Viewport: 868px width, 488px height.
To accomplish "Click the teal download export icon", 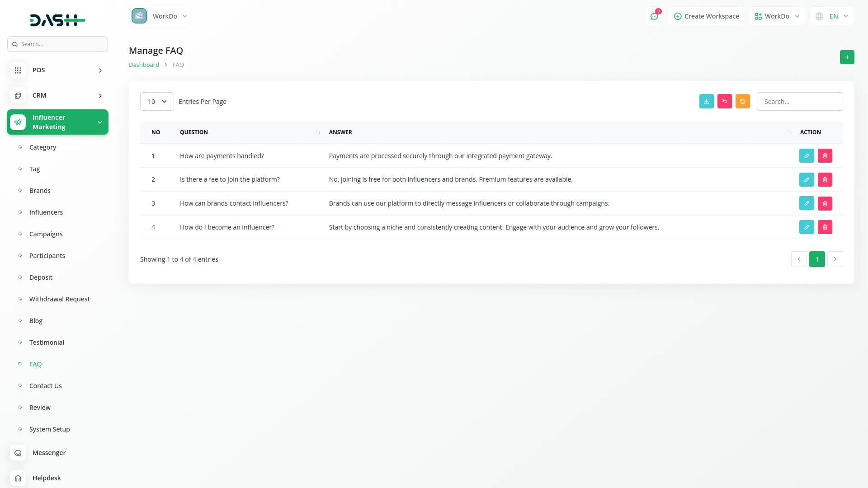I will coord(706,101).
